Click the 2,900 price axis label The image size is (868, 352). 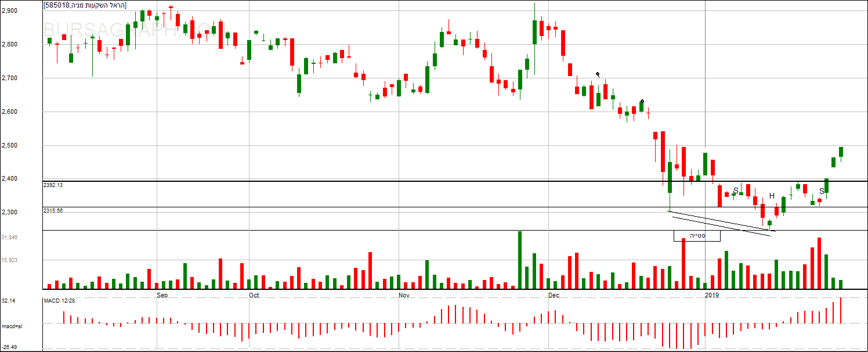10,10
